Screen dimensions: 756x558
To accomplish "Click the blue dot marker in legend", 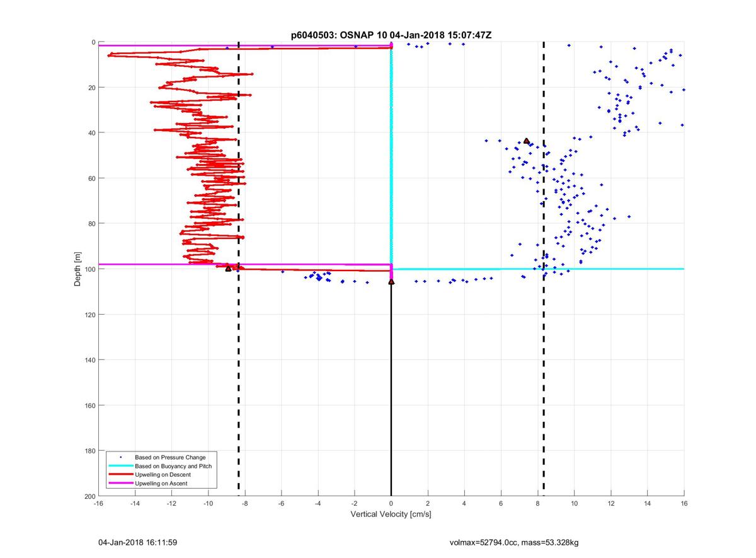I will (120, 457).
